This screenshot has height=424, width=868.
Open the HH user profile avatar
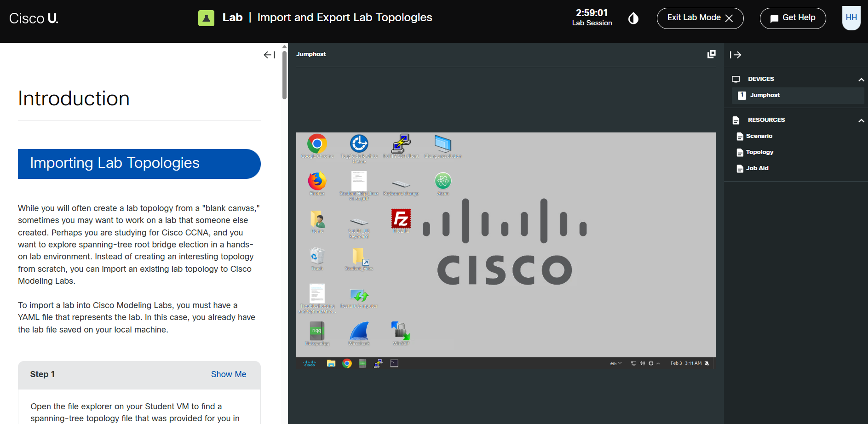(851, 18)
